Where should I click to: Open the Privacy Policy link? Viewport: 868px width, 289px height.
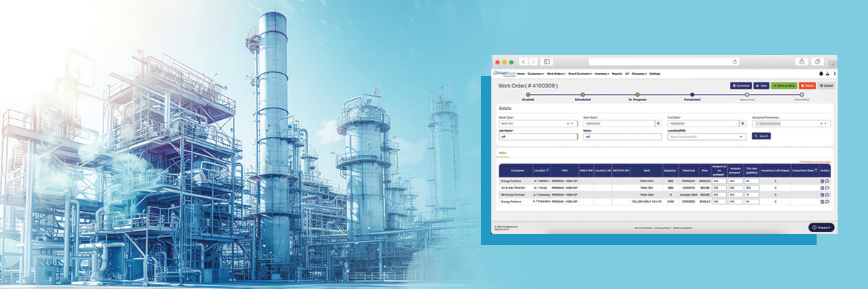[662, 228]
